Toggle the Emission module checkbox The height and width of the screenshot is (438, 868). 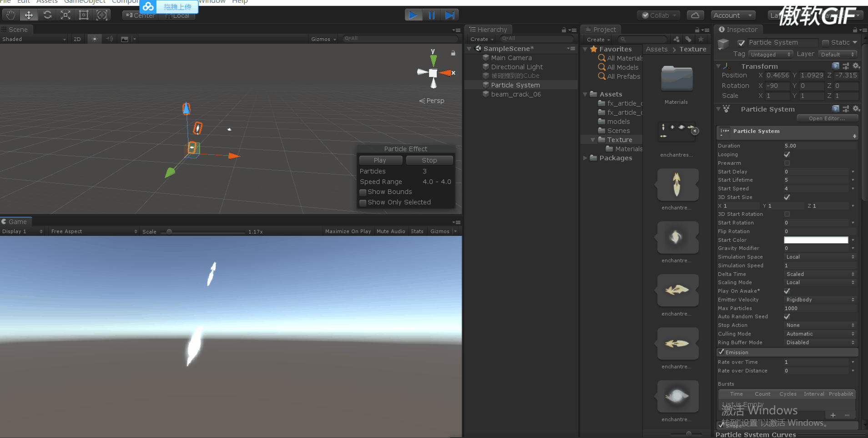click(721, 352)
